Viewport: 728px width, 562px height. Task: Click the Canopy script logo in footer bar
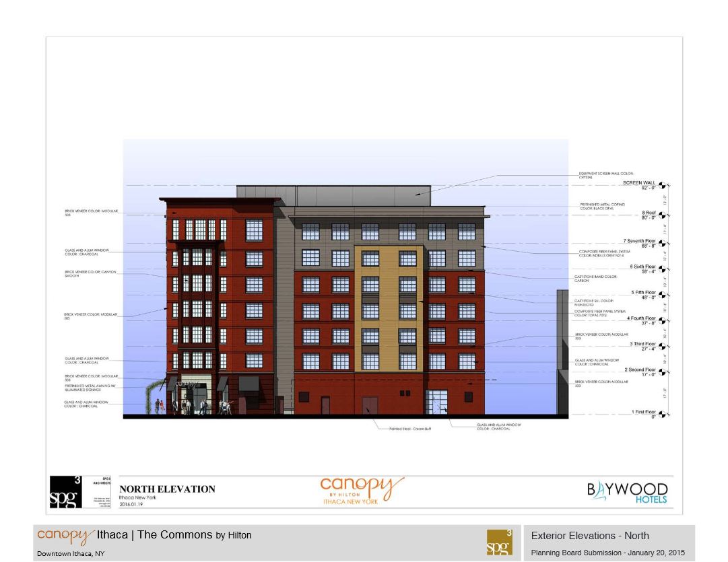click(x=65, y=536)
